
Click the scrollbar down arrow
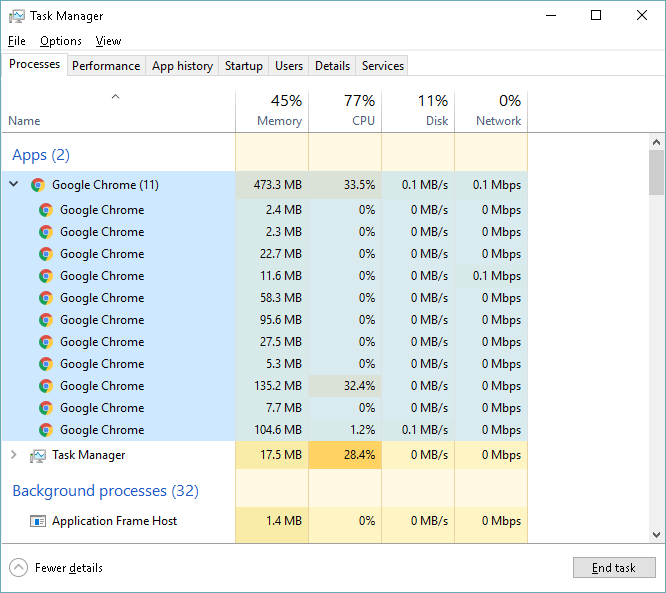click(x=656, y=535)
